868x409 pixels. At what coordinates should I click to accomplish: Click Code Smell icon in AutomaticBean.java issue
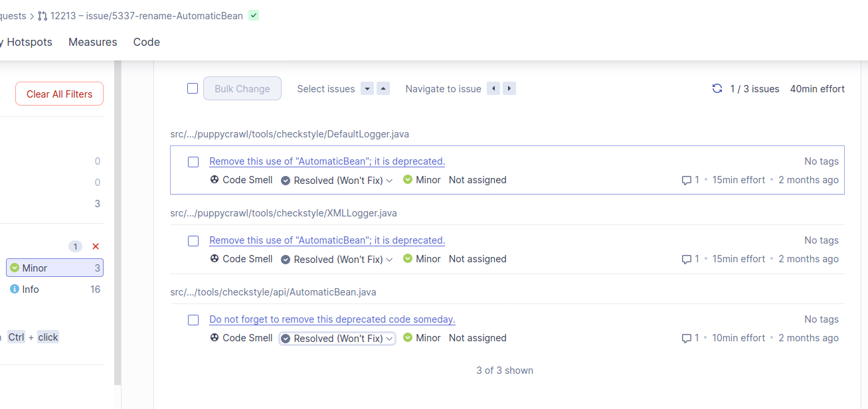pyautogui.click(x=215, y=337)
